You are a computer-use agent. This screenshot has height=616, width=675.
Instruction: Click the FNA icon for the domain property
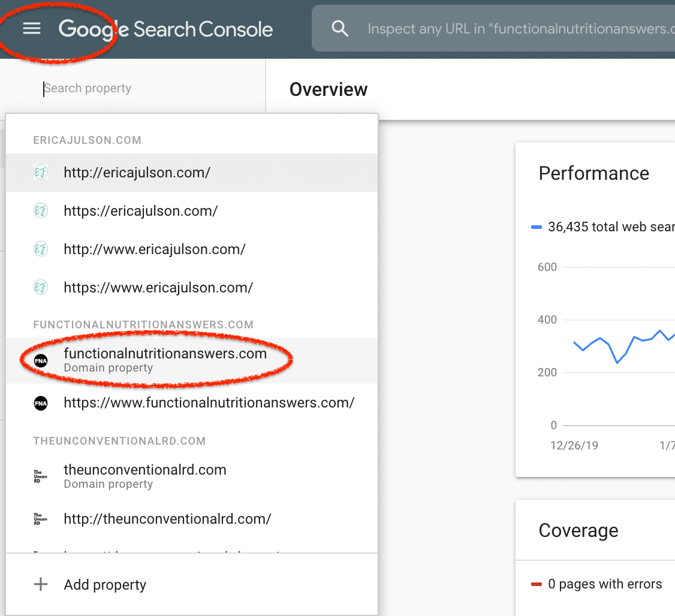(x=40, y=360)
